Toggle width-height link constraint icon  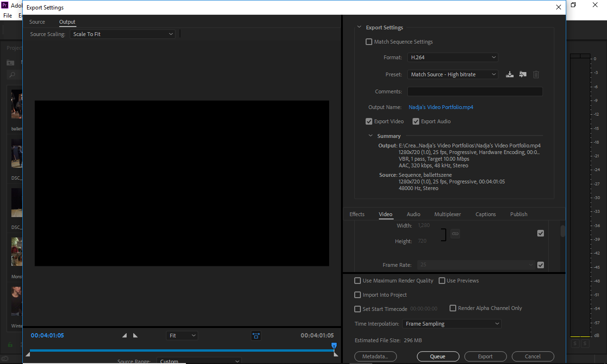(x=455, y=234)
